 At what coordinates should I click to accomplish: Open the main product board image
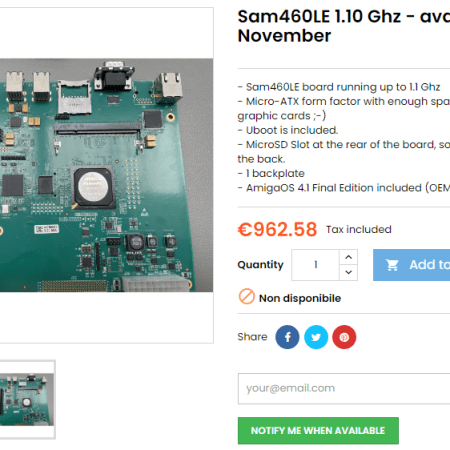coord(106,175)
